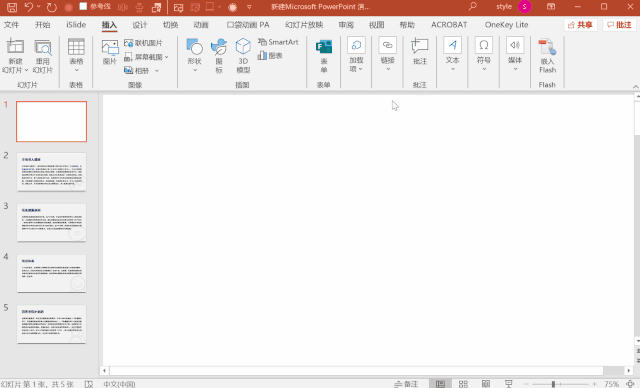Open the 形状 shapes gallery
The width and height of the screenshot is (640, 388).
click(195, 55)
